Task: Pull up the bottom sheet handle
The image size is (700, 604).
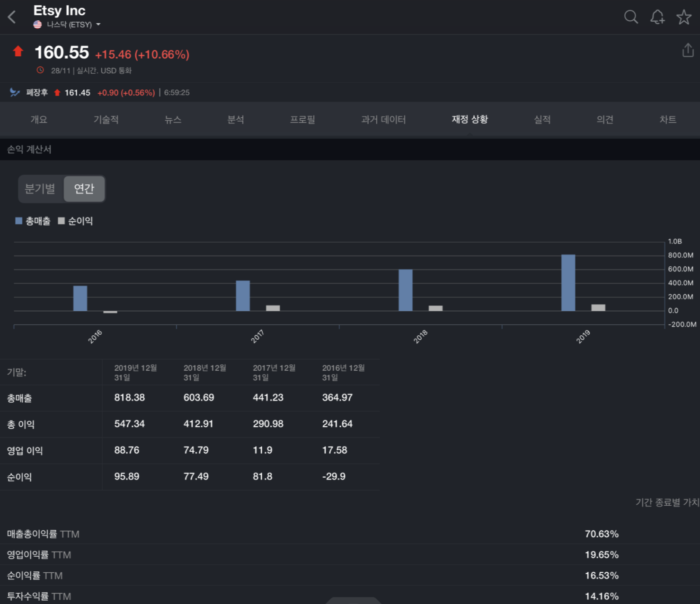Action: coord(353,601)
